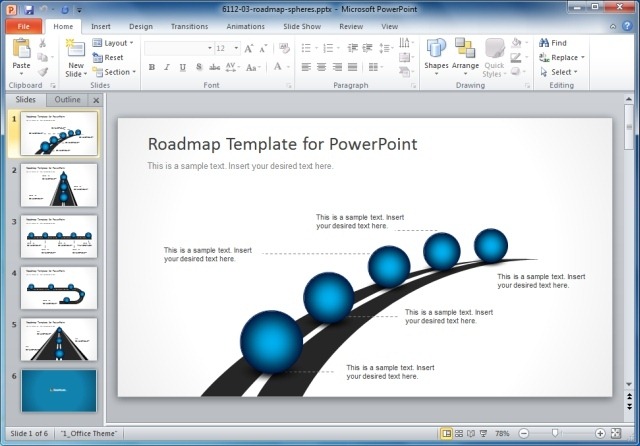The image size is (640, 446).
Task: Switch to the Transitions ribbon tab
Action: point(189,27)
